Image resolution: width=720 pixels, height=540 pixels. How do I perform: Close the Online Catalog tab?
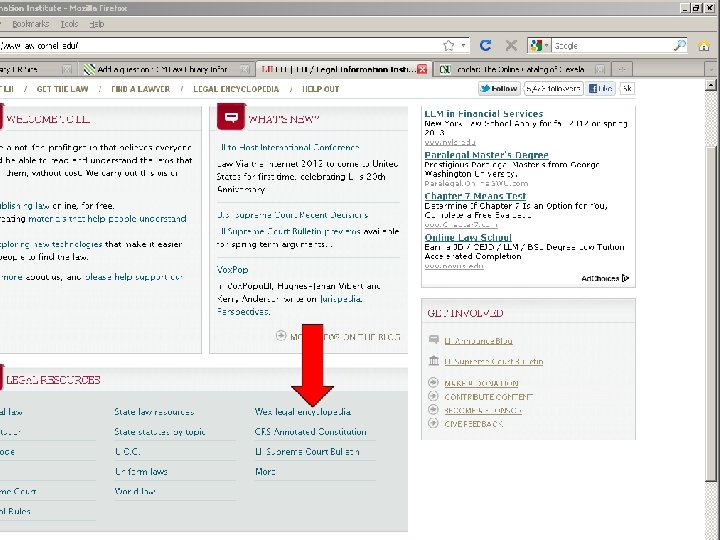[600, 69]
